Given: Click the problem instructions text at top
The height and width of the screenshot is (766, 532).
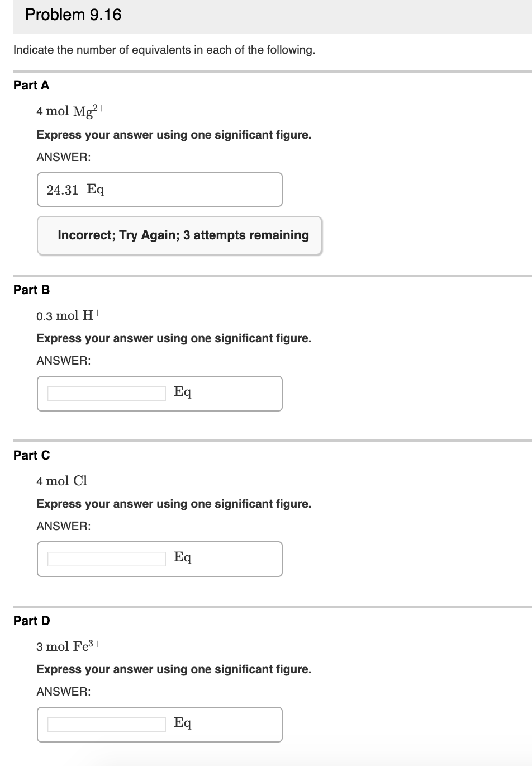Looking at the screenshot, I should coord(164,50).
